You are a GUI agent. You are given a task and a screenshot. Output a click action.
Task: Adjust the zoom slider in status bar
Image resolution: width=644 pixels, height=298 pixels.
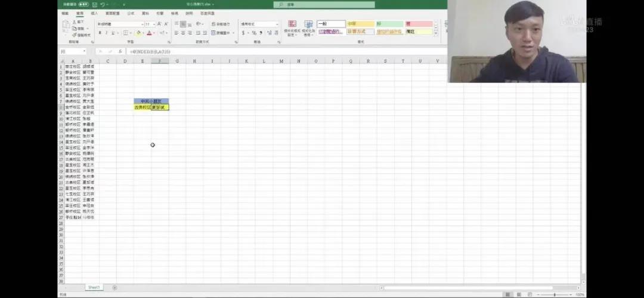click(555, 294)
